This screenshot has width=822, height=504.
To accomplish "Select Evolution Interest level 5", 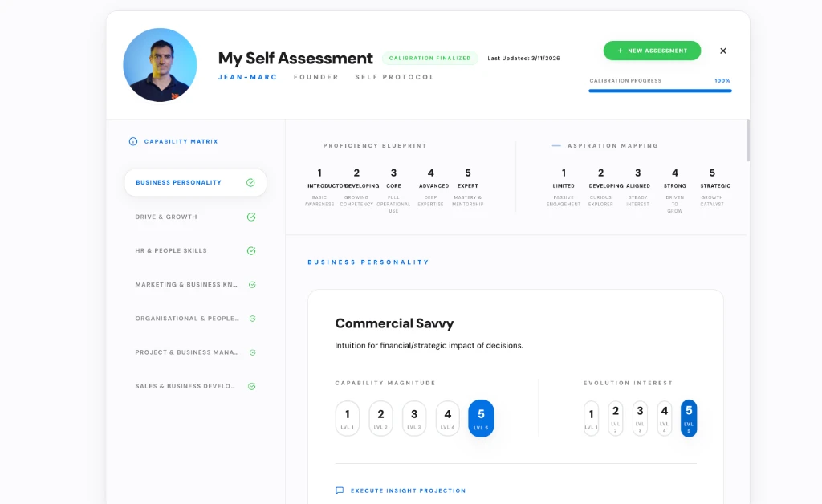I will (689, 418).
